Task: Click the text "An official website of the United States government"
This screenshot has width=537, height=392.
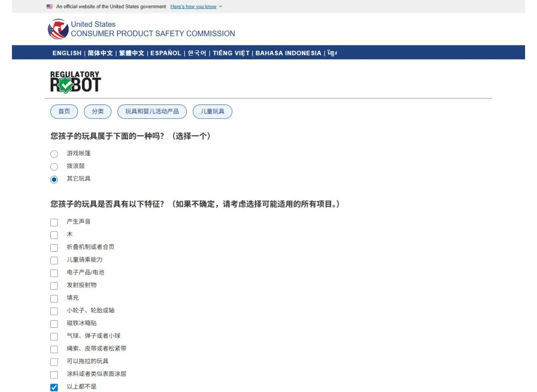Action: coord(111,6)
